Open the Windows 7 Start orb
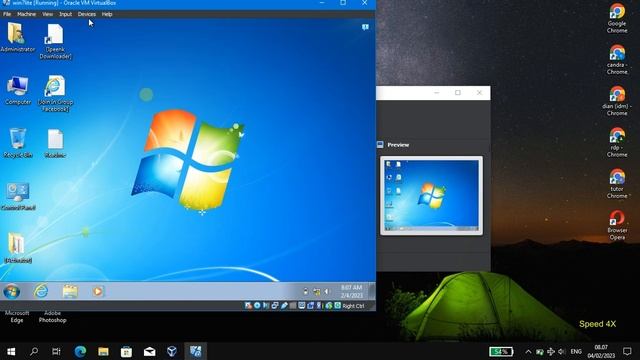 [x=11, y=291]
